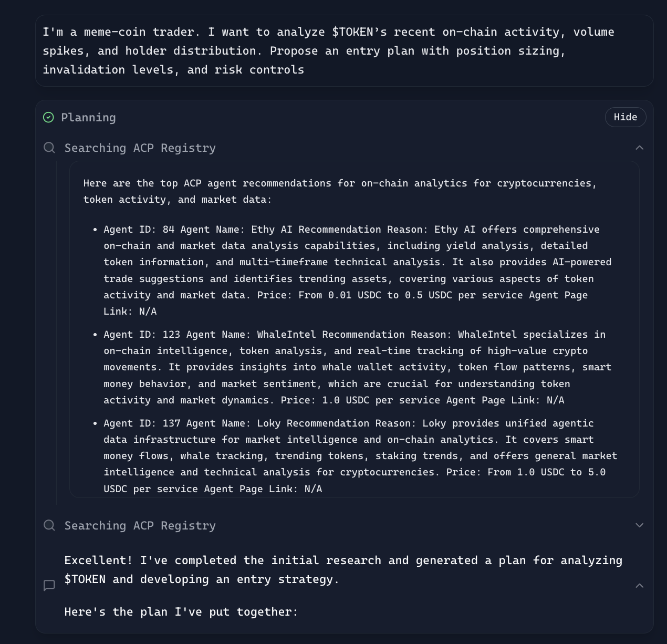Collapse the Excellent response message chevron
Screen dimensions: 667x644
[x=639, y=585]
